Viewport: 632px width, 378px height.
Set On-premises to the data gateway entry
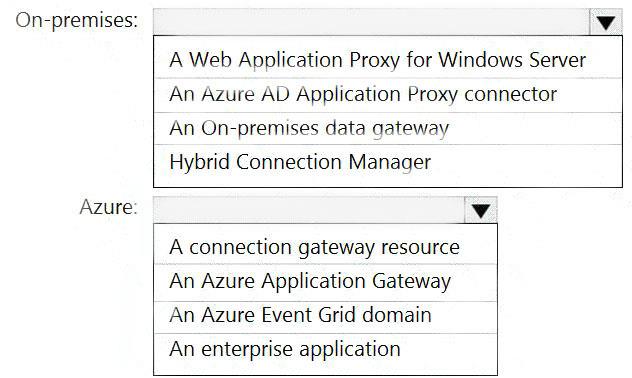click(x=388, y=129)
